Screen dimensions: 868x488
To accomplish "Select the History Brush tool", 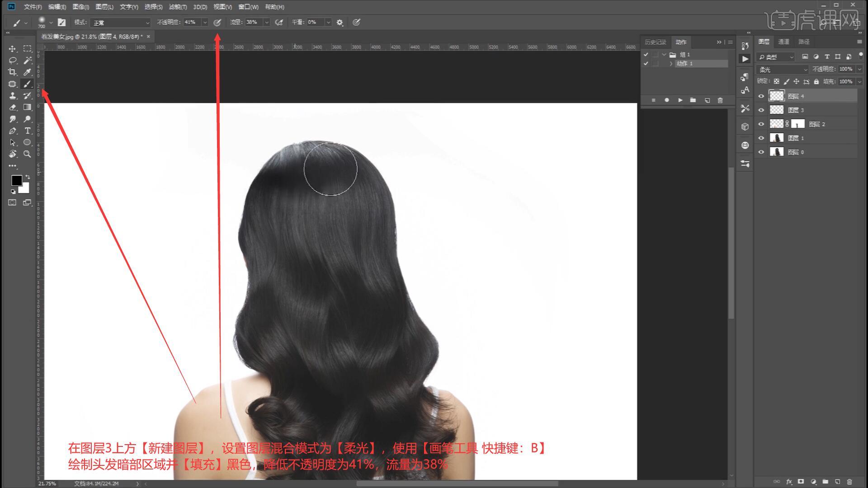I will (27, 95).
